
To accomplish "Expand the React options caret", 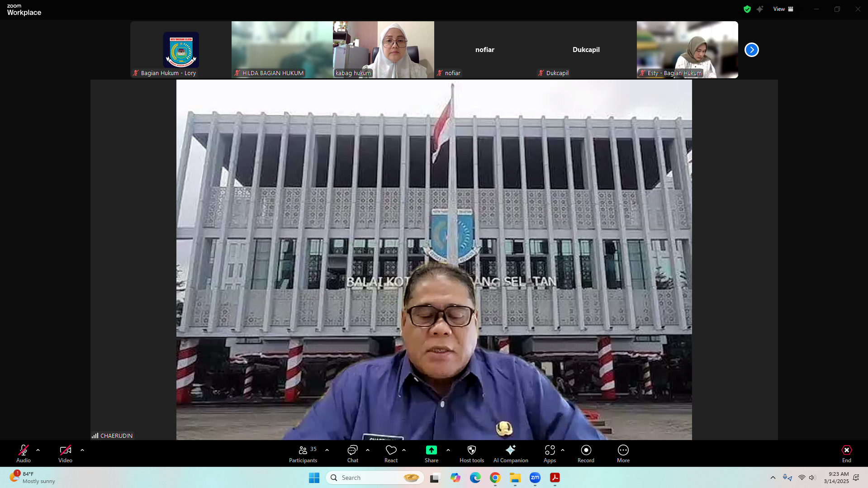I will (404, 450).
